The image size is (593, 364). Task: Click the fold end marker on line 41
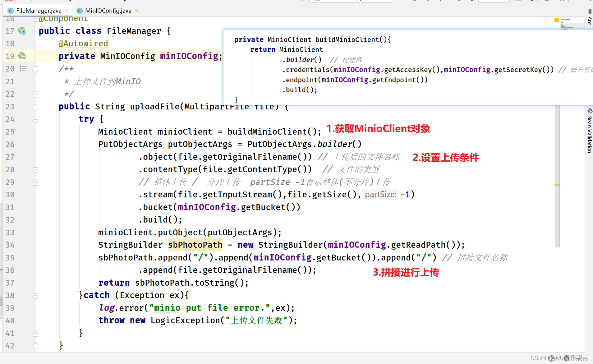[35, 334]
